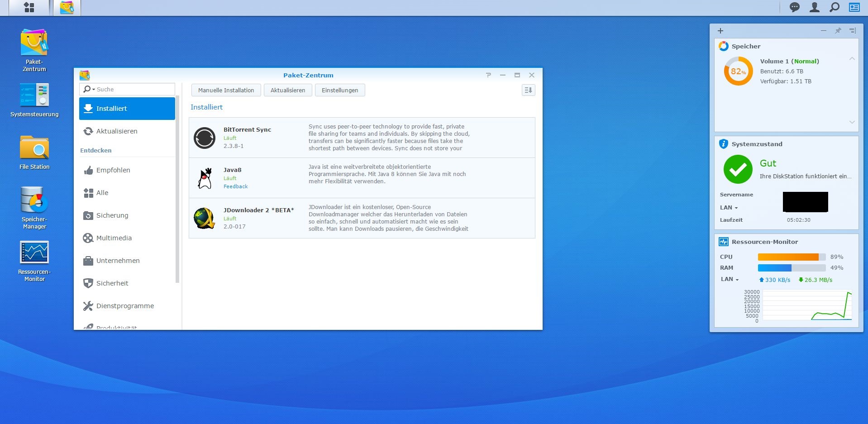868x424 pixels.
Task: Open the Einstellungen button
Action: (340, 90)
